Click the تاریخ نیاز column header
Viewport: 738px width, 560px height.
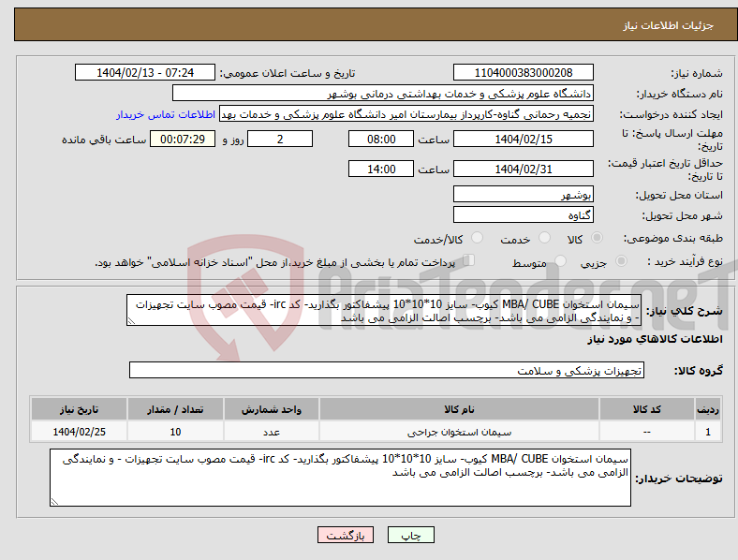[x=79, y=409]
